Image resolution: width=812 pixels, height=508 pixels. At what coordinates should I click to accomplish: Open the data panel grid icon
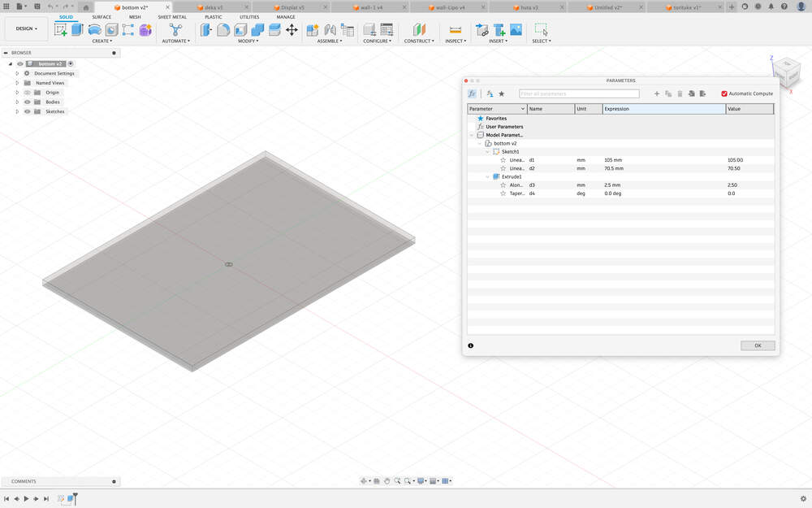(x=6, y=7)
